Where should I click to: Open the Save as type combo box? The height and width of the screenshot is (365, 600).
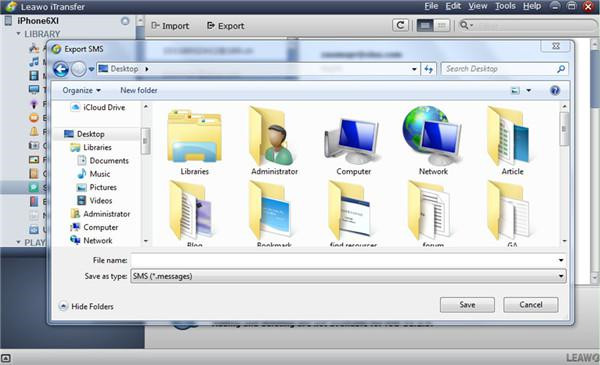(348, 276)
